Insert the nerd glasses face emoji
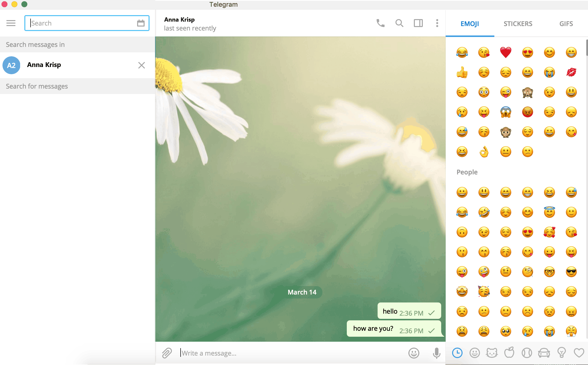The image size is (588, 365). click(549, 272)
